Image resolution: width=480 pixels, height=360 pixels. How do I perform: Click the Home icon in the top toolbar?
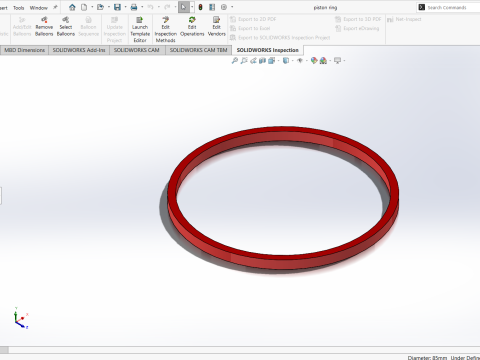point(72,7)
